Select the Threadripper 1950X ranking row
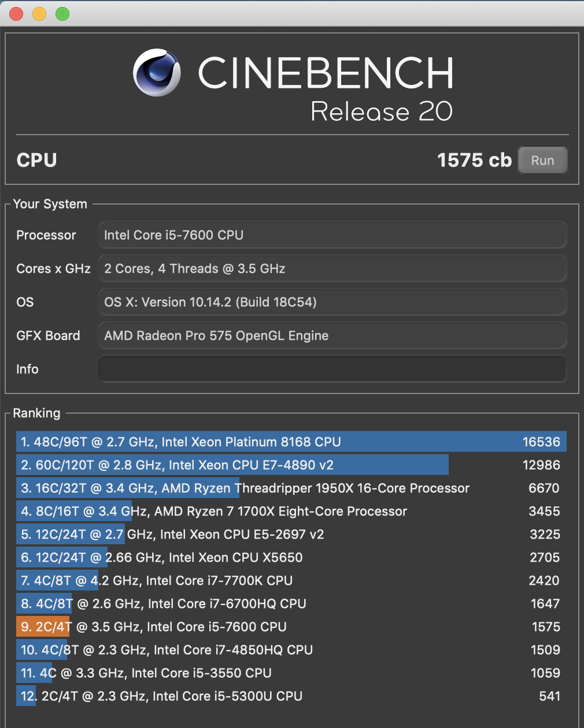The width and height of the screenshot is (584, 728). [x=291, y=488]
